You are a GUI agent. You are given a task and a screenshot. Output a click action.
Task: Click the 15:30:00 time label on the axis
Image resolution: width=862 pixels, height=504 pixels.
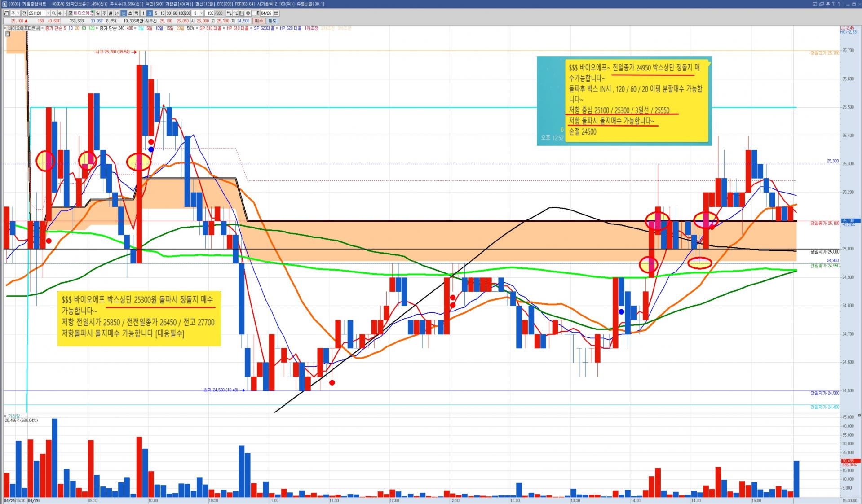850,500
